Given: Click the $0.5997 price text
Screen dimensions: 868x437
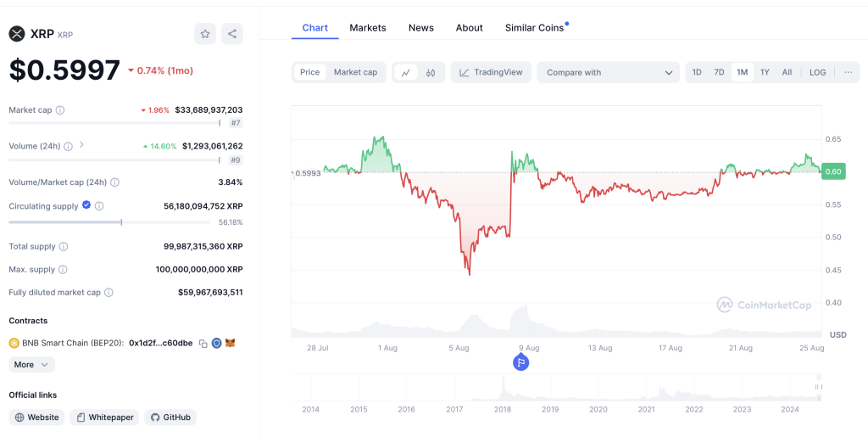Looking at the screenshot, I should tap(64, 70).
